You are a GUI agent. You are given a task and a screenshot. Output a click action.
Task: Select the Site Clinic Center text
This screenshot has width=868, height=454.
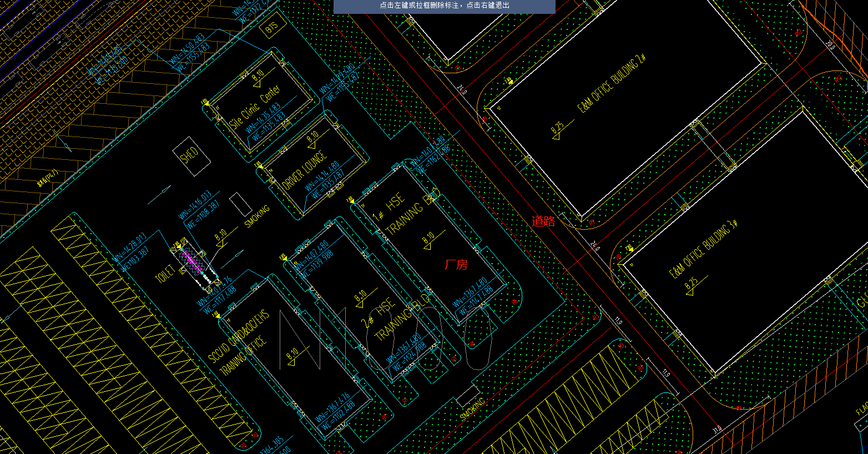(x=256, y=108)
